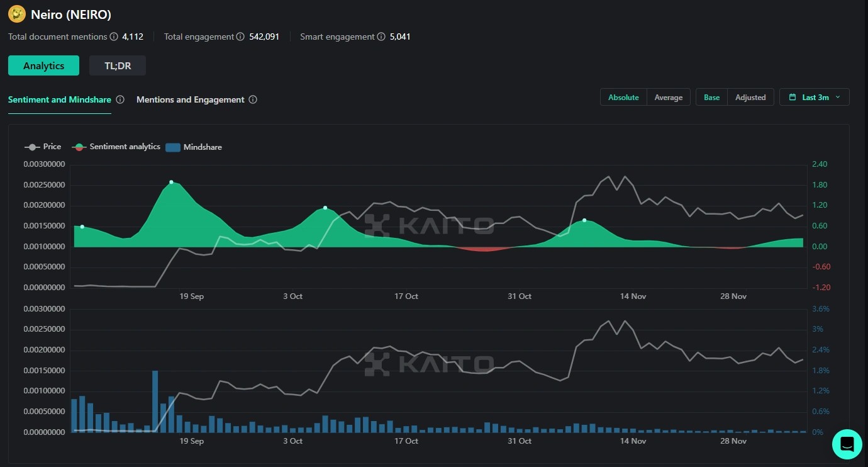Viewport: 868px width, 467px height.
Task: Expand the date range options chevron
Action: tap(837, 98)
